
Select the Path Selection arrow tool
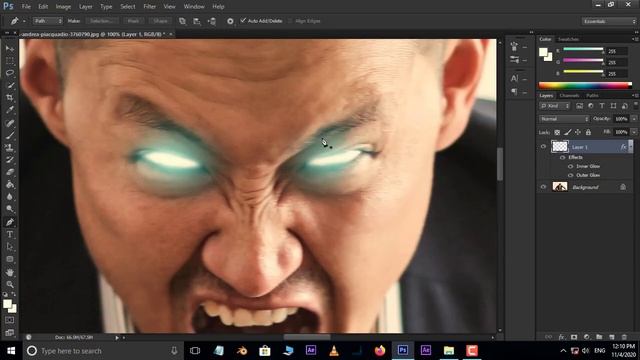point(10,247)
